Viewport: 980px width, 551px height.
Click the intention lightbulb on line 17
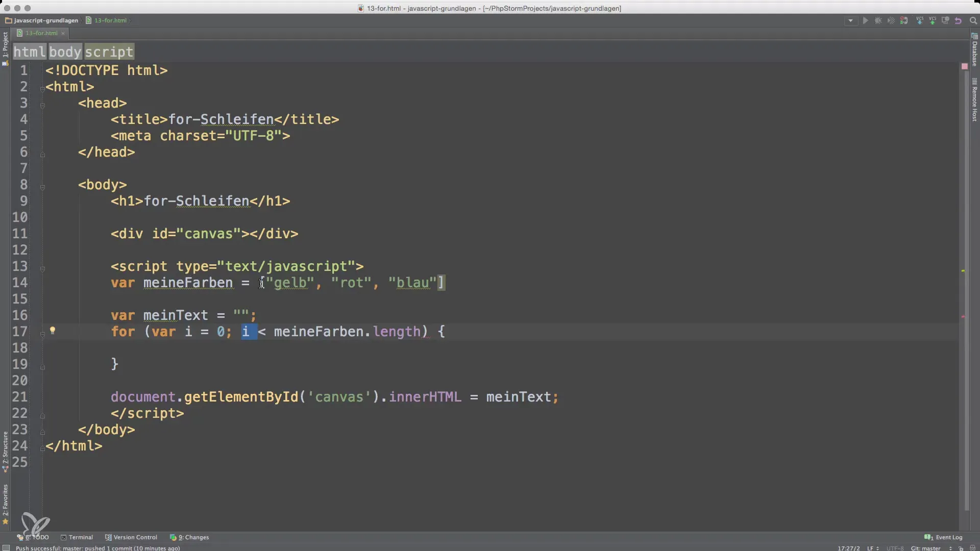point(52,331)
